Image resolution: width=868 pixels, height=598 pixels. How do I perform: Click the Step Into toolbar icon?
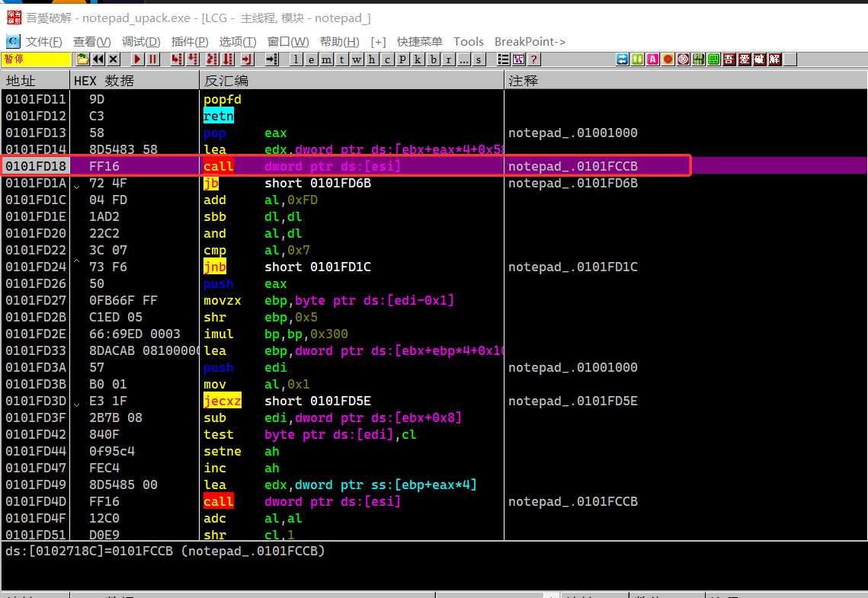point(177,59)
